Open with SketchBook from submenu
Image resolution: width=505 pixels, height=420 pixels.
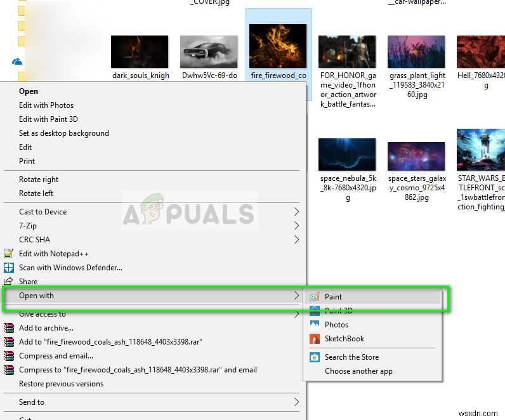344,339
